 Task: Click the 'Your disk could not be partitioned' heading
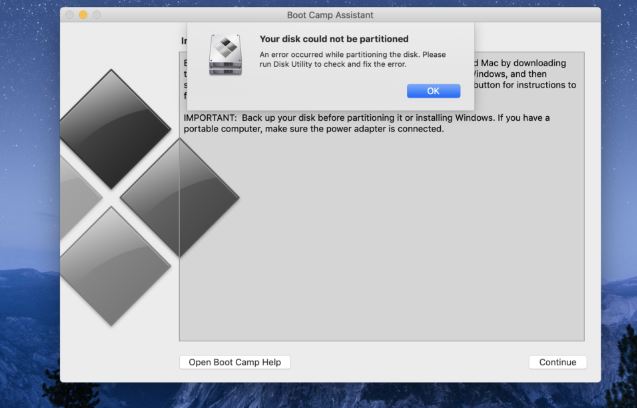coord(334,39)
